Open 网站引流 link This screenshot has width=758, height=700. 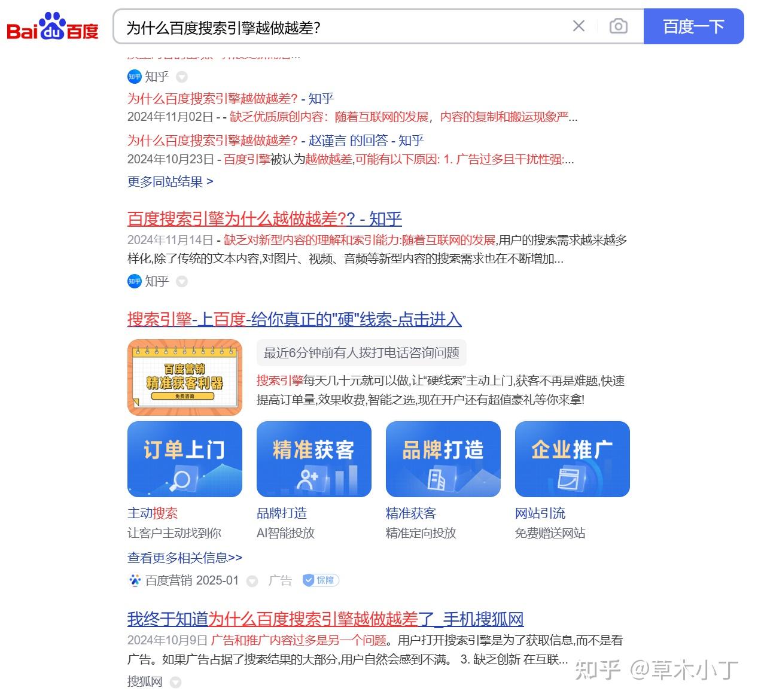pos(540,513)
